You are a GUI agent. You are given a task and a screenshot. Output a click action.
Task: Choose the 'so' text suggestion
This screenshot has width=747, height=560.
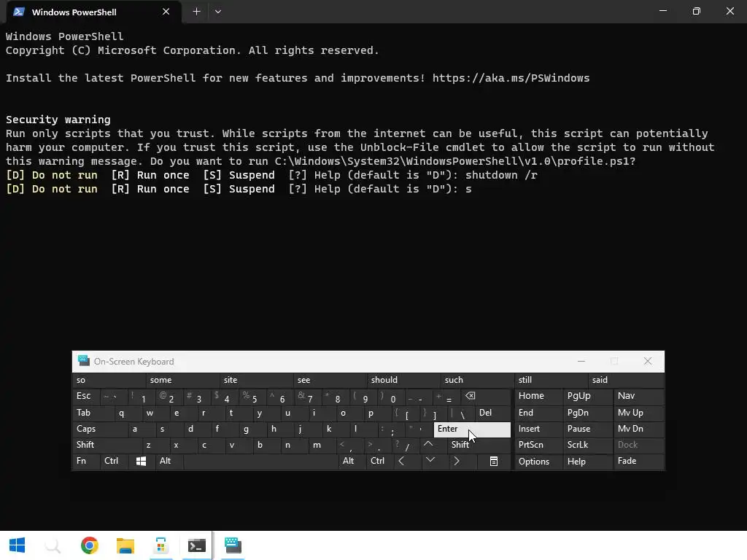[x=109, y=380]
